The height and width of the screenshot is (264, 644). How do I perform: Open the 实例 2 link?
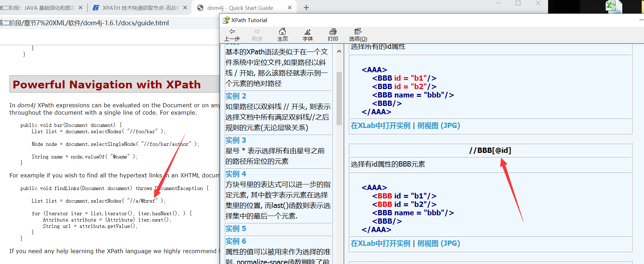tap(236, 96)
